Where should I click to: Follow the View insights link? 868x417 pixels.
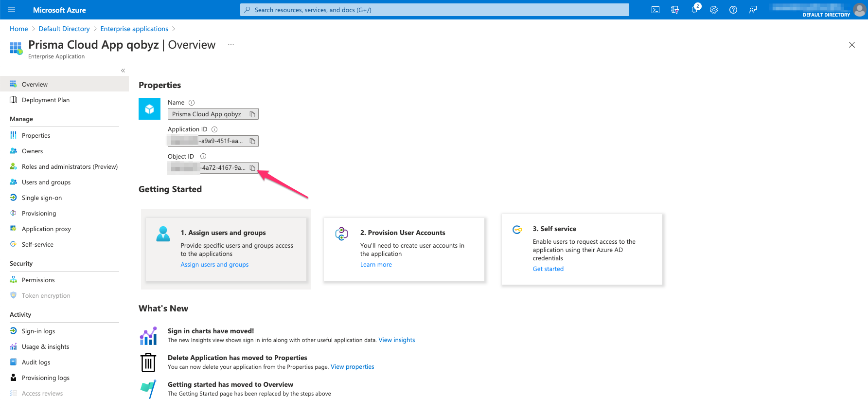397,340
